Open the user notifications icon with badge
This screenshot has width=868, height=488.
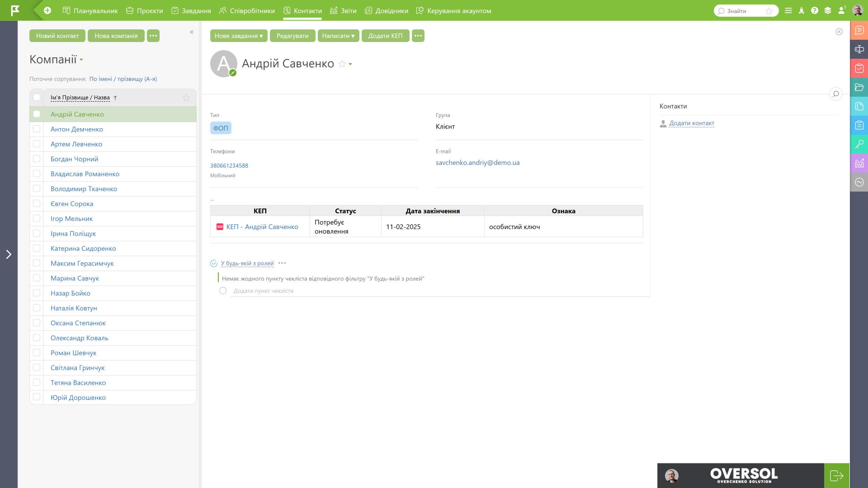click(x=841, y=10)
